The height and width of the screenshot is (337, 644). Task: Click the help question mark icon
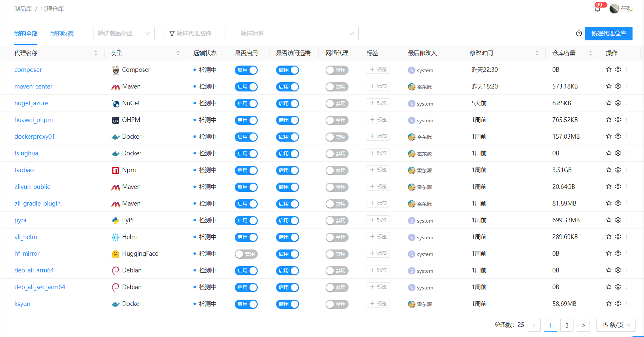(x=579, y=33)
